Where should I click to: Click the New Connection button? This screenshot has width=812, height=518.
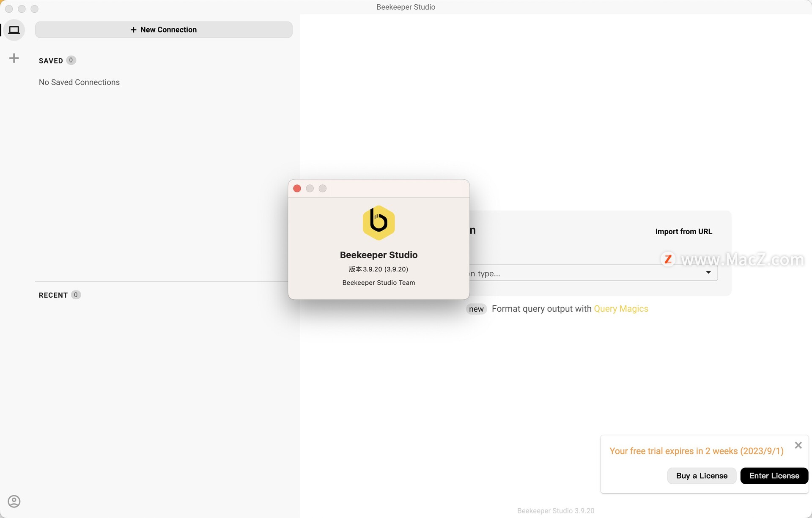(x=164, y=30)
